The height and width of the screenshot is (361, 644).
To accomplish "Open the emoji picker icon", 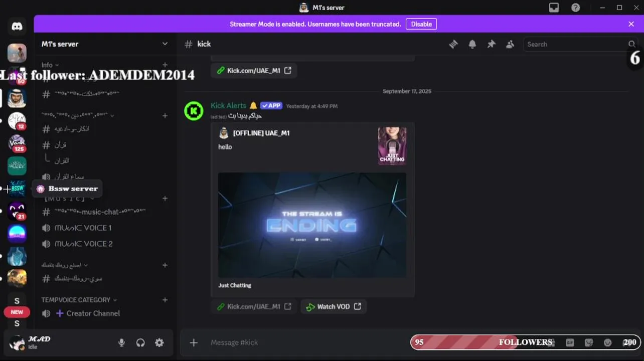I will tap(608, 342).
